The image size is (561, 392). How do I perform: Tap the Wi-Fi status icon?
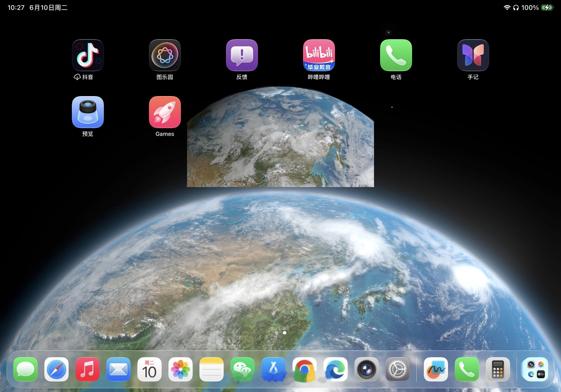[507, 8]
